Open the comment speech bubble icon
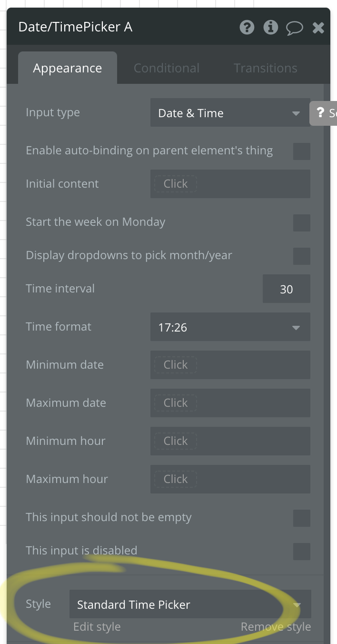Viewport: 337px width, 644px height. (x=294, y=28)
